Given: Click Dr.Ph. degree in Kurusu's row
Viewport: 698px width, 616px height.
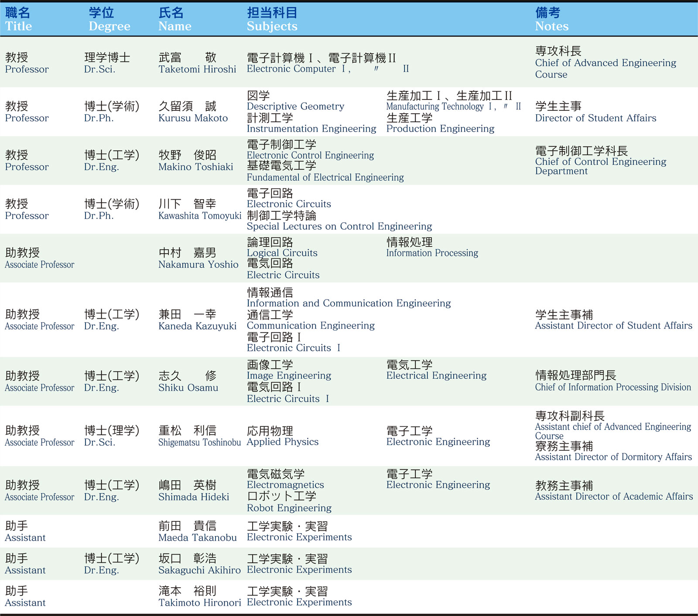Looking at the screenshot, I should (99, 118).
